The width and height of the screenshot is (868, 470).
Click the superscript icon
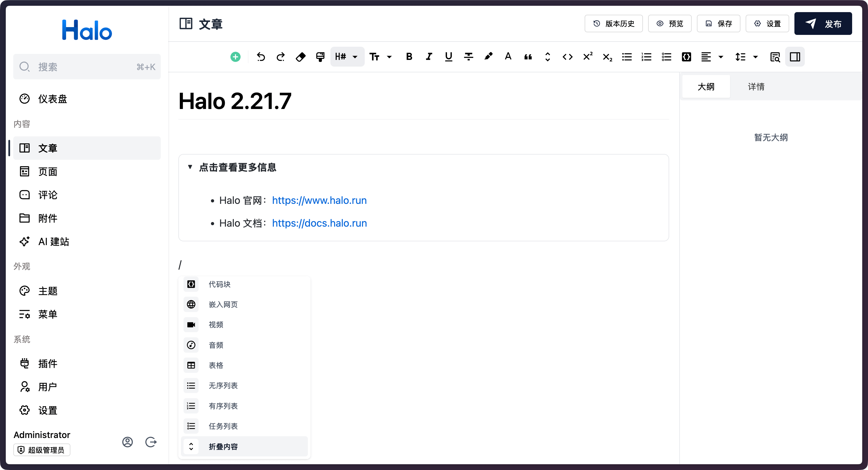click(x=588, y=57)
